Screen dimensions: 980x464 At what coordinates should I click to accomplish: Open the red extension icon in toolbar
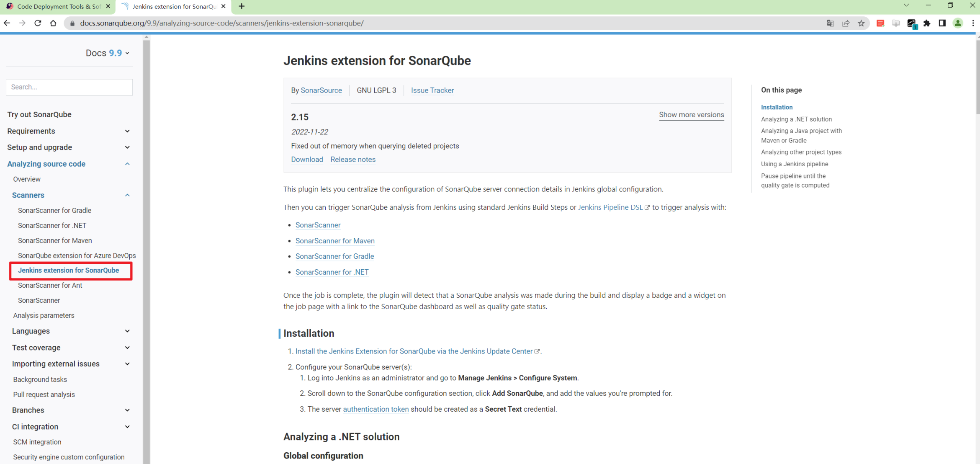click(x=880, y=23)
